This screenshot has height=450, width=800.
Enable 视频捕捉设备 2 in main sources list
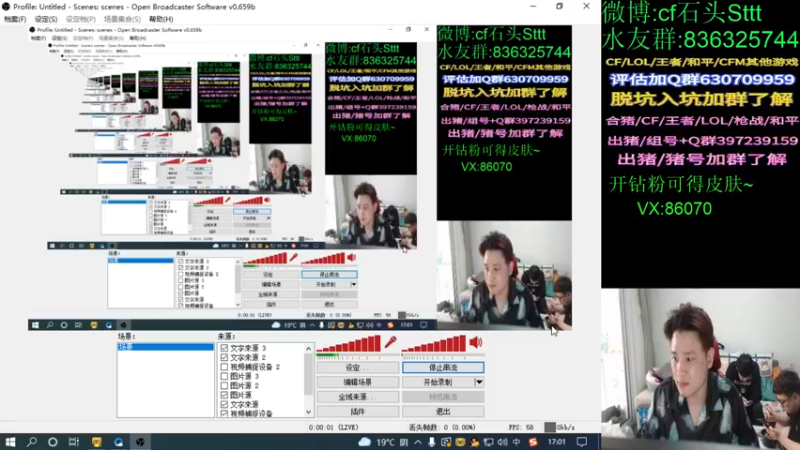pyautogui.click(x=224, y=367)
